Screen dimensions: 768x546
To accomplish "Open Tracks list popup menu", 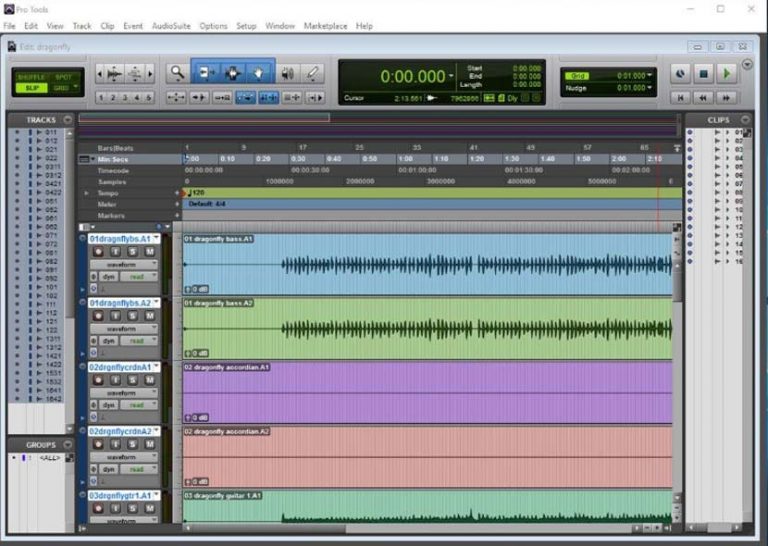I will point(67,119).
